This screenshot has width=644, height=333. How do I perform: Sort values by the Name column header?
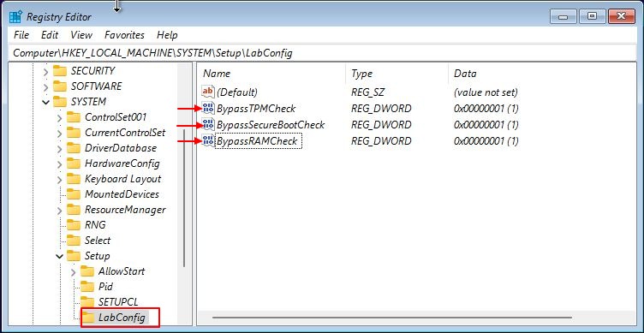[x=271, y=74]
